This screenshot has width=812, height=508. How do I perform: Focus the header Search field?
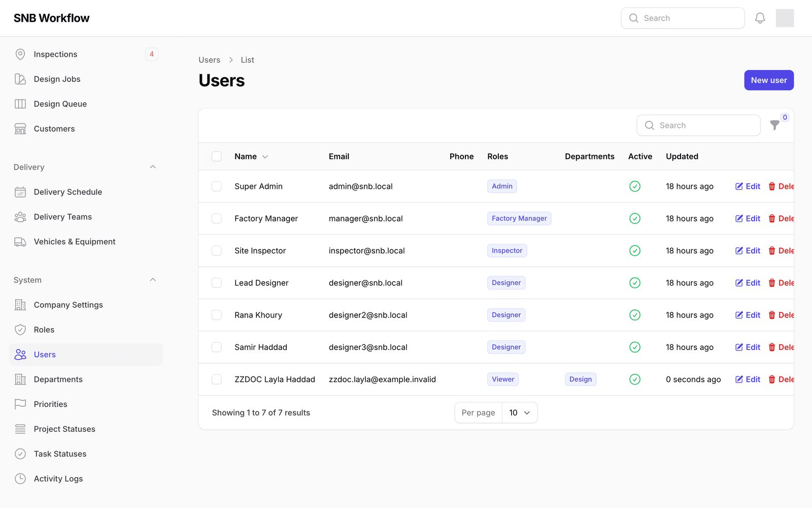(683, 18)
